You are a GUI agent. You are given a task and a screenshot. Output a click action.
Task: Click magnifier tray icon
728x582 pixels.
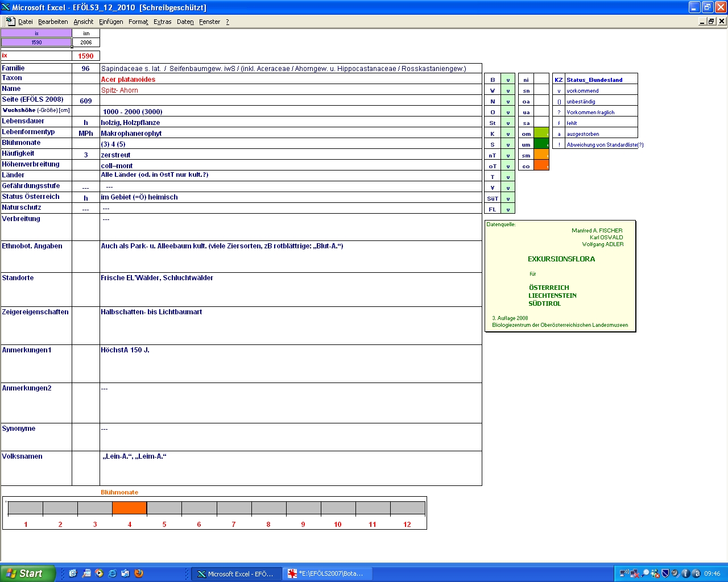645,573
